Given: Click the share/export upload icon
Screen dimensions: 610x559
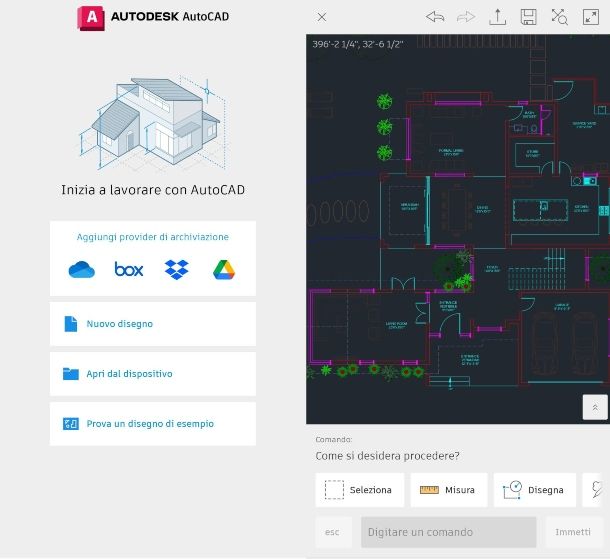Looking at the screenshot, I should (498, 17).
